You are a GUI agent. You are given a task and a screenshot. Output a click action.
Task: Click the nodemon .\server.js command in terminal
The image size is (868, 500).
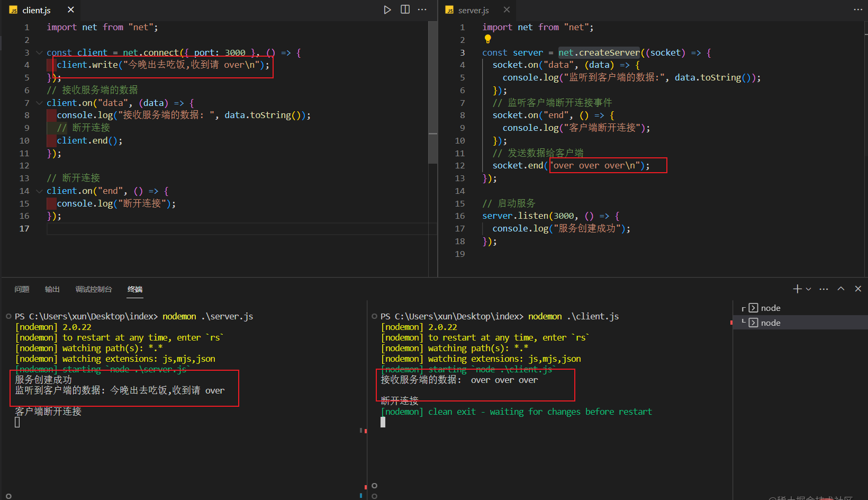coord(207,316)
